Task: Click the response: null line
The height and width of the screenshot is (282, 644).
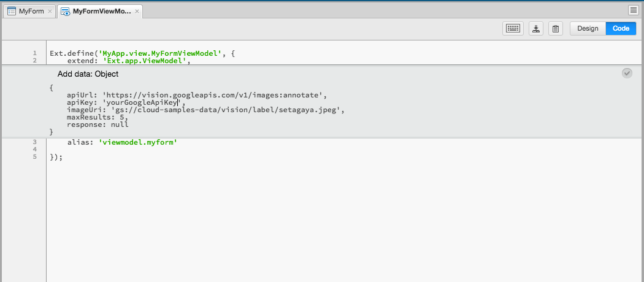Action: click(98, 124)
